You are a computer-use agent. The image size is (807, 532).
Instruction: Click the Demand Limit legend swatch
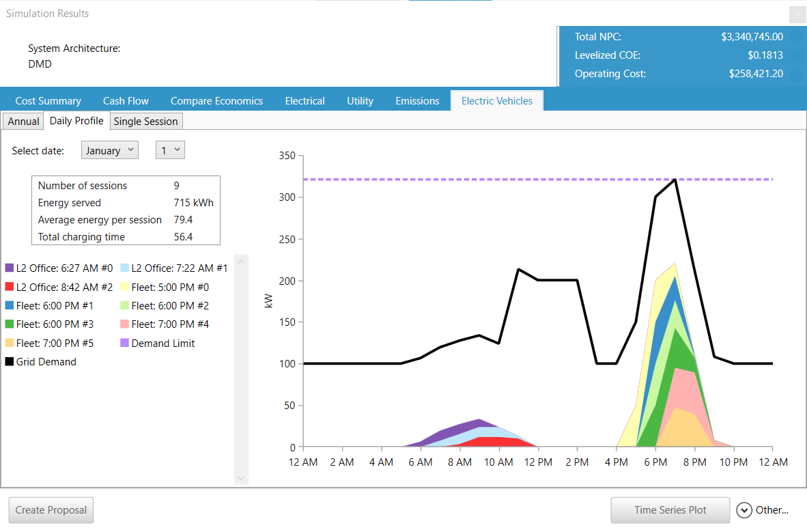tap(125, 344)
